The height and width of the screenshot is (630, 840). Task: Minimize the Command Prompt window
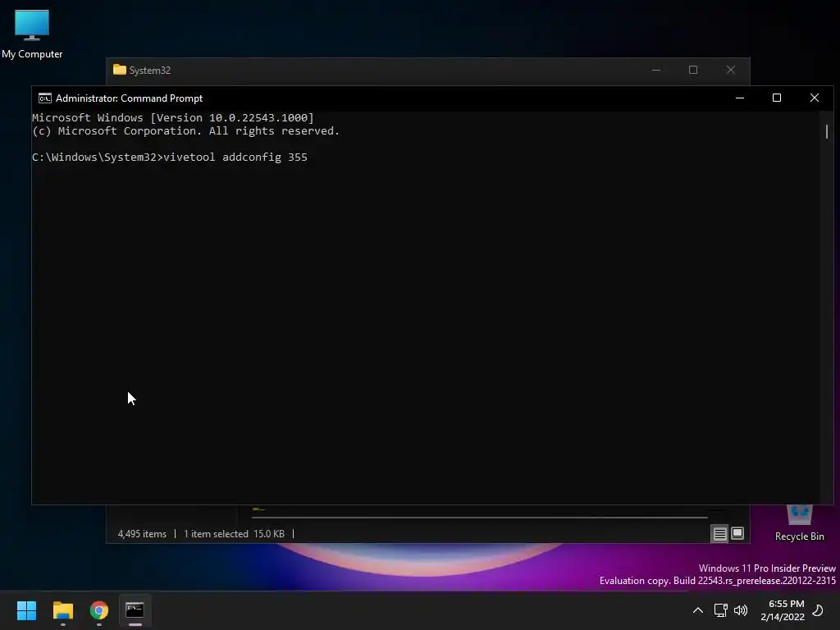coord(740,98)
